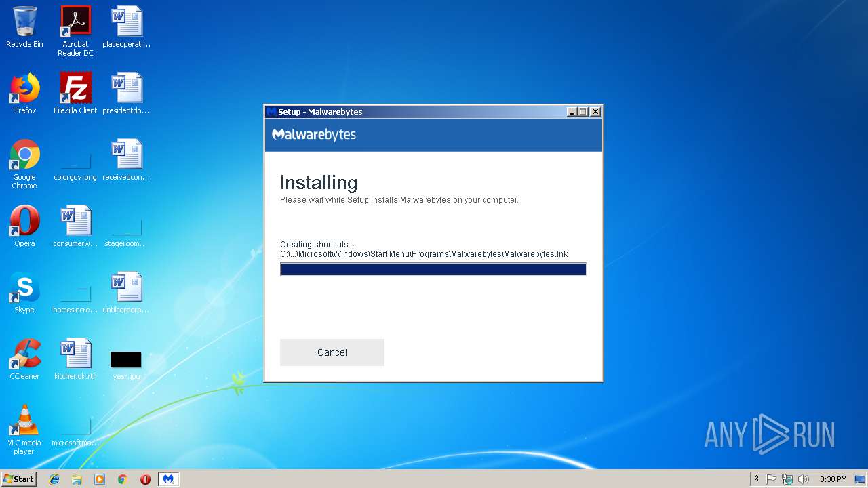
Task: Click the 'Installing' heading
Action: click(319, 182)
